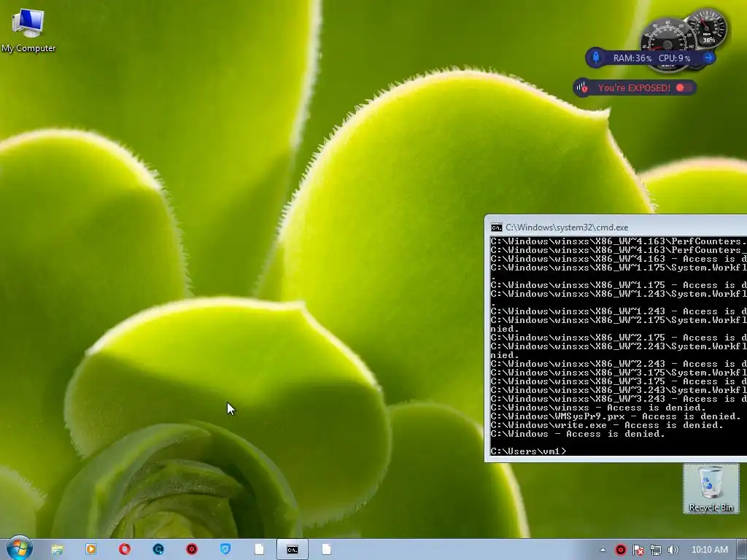Expand the RAM/CPU widget with the arrow
Image resolution: width=747 pixels, height=560 pixels.
[708, 58]
